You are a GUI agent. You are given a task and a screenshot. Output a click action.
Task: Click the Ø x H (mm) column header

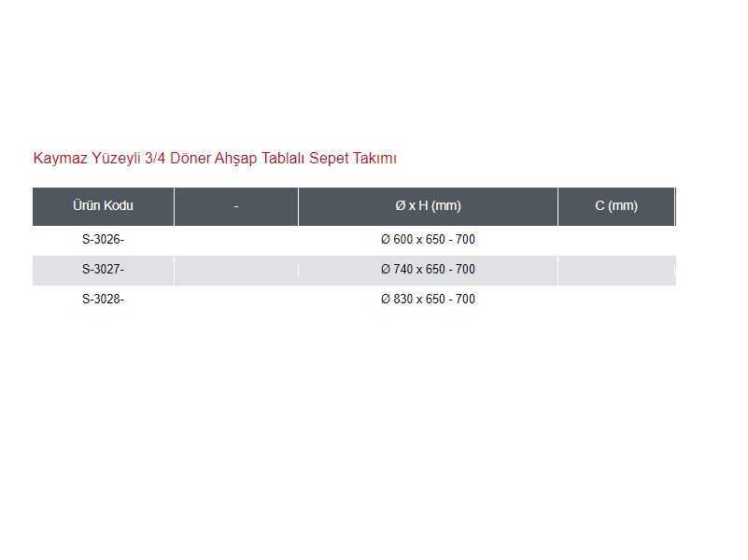[x=428, y=206]
